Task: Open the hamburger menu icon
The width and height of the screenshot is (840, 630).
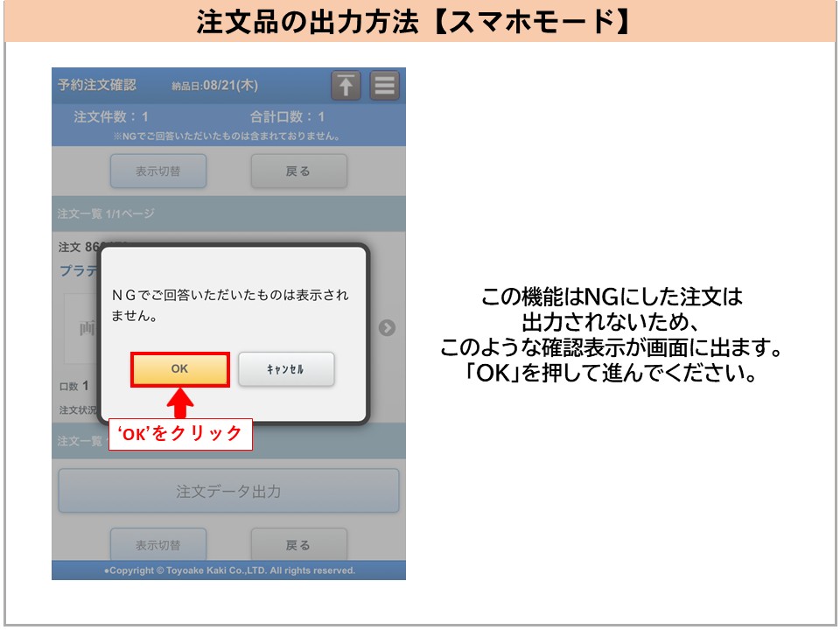Action: (x=384, y=85)
